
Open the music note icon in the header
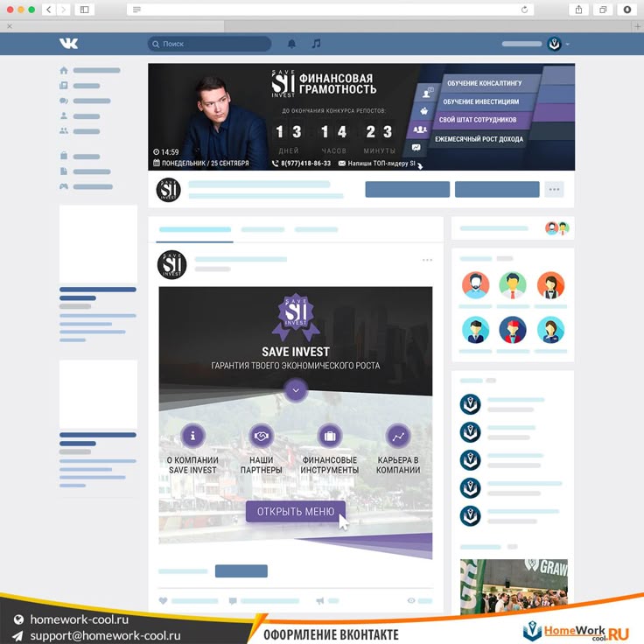316,44
